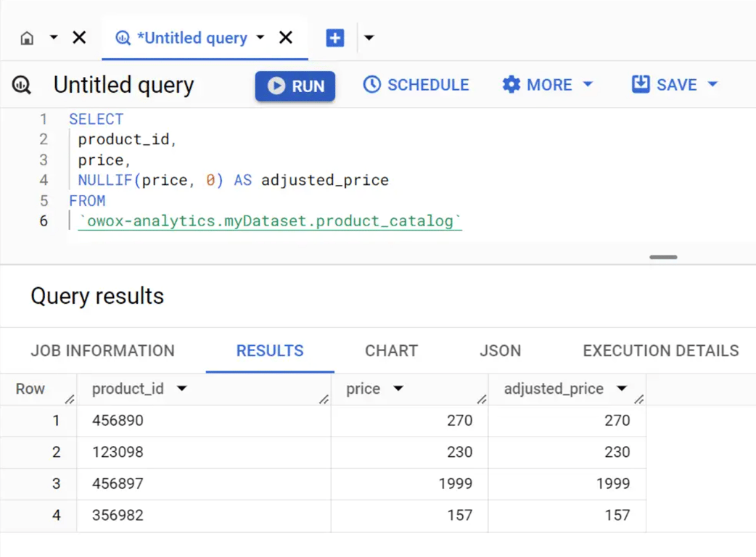Open the More settings menu
Image resolution: width=756 pixels, height=557 pixels.
[x=547, y=85]
